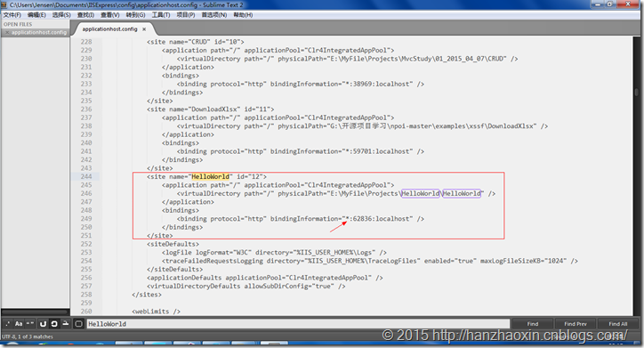
Task: Click the Sublime Text window title bar icon
Action: pyautogui.click(x=4, y=4)
